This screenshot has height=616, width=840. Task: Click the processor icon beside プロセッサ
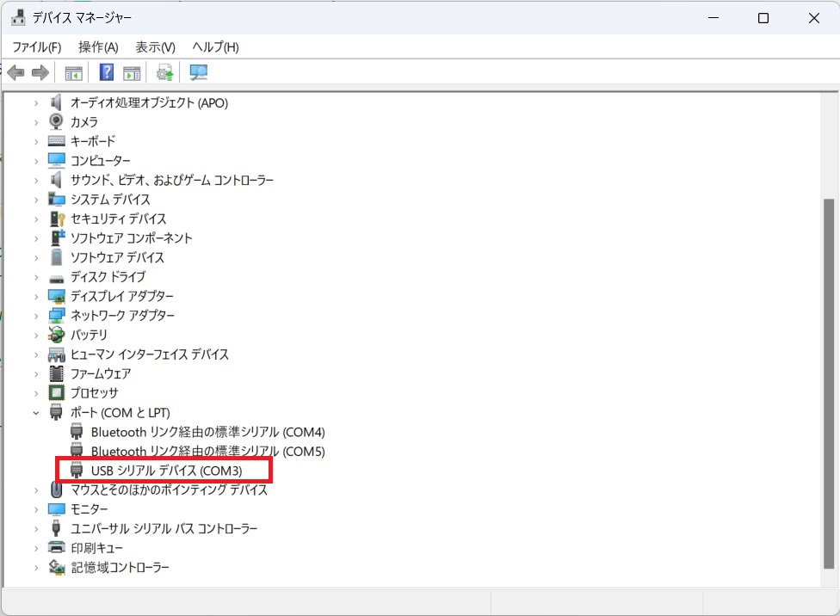(56, 392)
